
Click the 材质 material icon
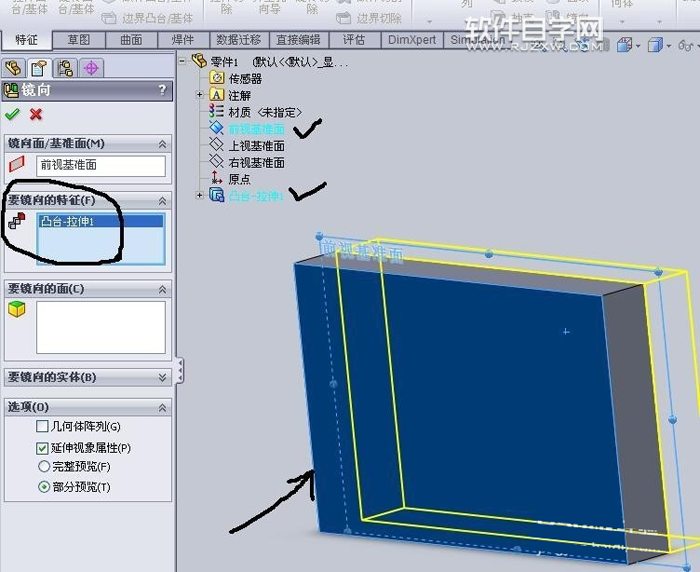pos(217,111)
